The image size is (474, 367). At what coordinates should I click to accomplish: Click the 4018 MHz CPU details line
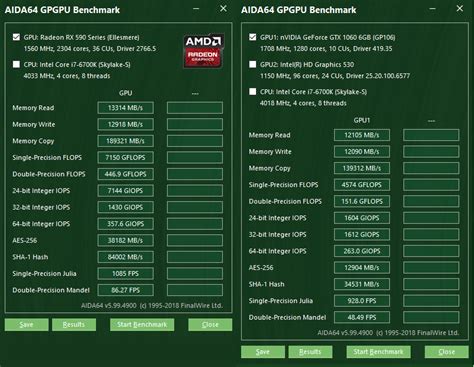303,103
